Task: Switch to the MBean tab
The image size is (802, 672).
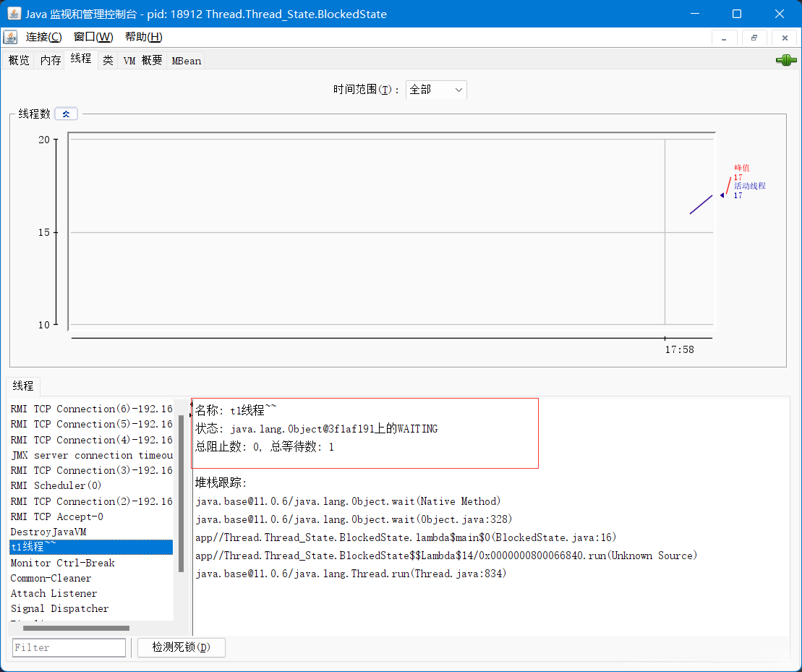Action: [x=186, y=61]
